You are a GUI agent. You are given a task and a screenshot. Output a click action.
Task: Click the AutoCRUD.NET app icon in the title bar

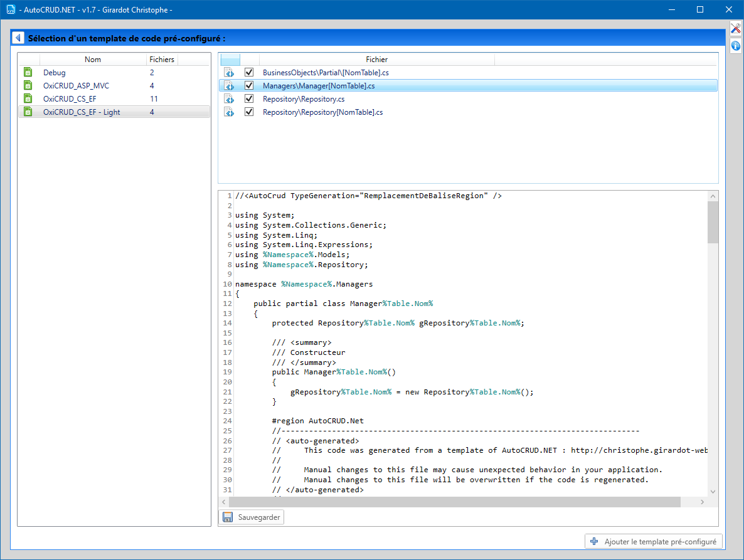(x=11, y=9)
